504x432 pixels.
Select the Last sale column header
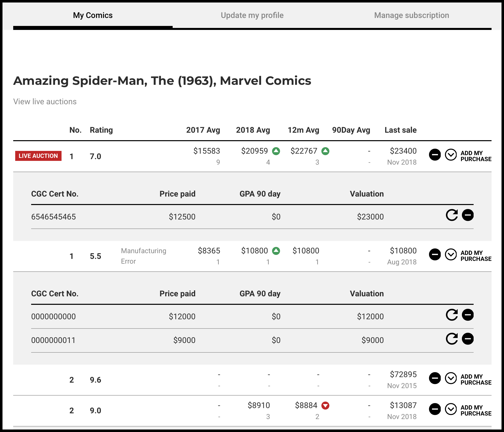pos(401,130)
